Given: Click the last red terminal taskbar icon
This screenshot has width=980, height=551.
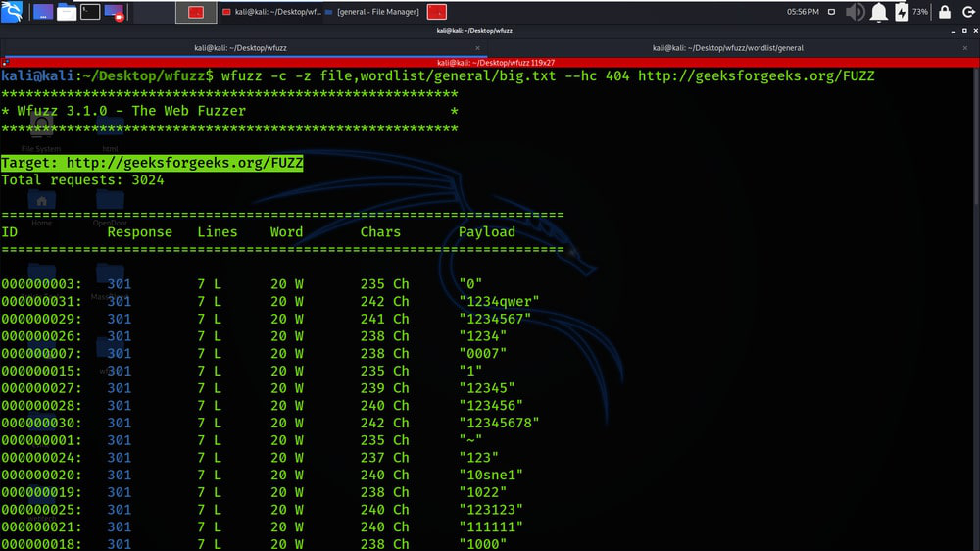Looking at the screenshot, I should [x=437, y=12].
